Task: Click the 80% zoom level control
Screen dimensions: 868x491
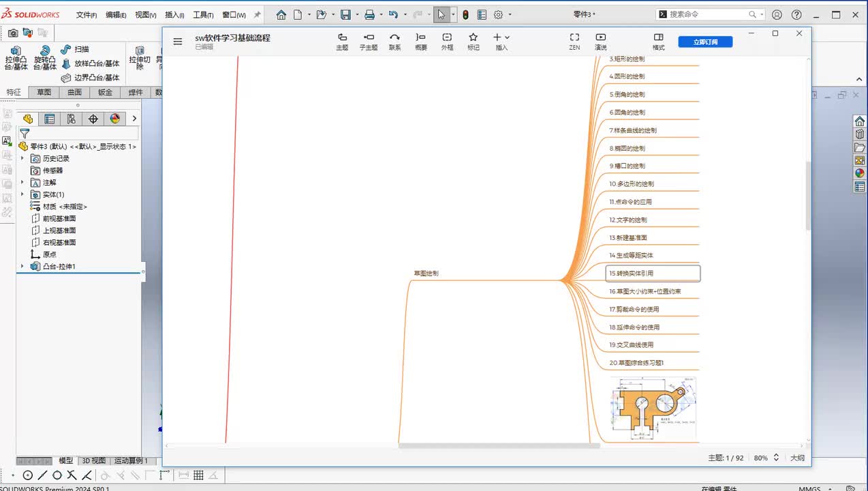Action: 766,458
